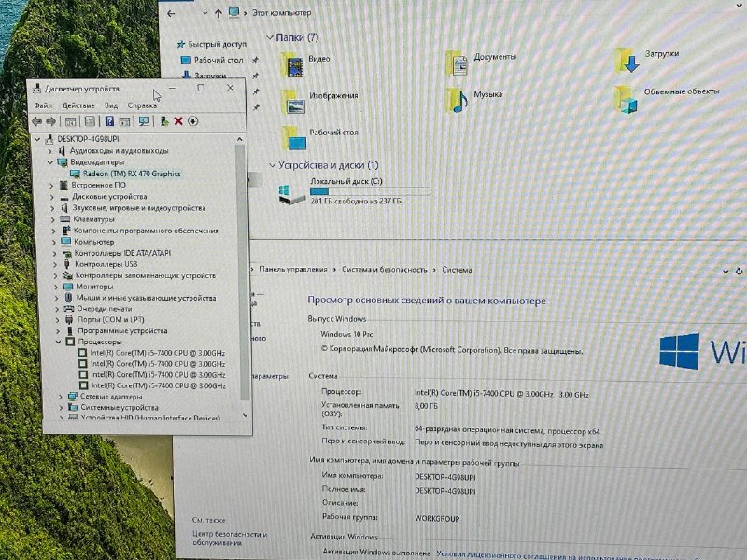Viewport: 747px width, 560px height.
Task: Select Компьютер category in device tree
Action: tap(94, 242)
